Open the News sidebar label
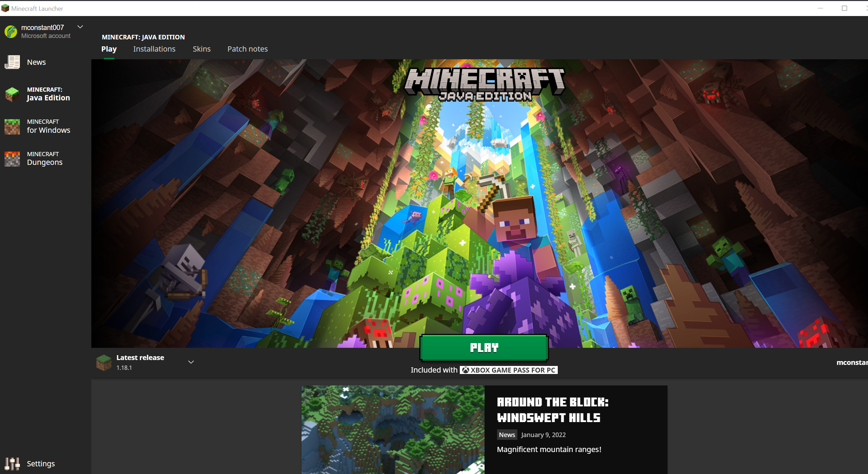Image resolution: width=868 pixels, height=474 pixels. (x=36, y=62)
